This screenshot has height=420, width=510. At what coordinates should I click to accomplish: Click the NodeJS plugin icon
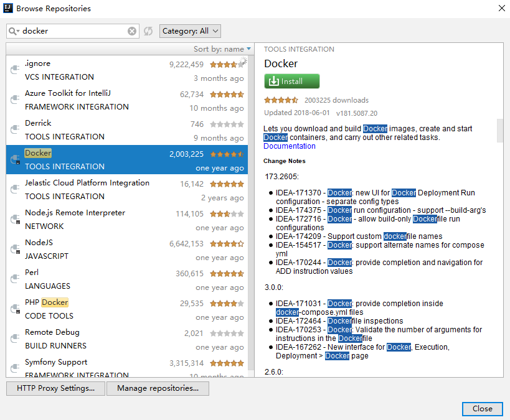point(15,250)
